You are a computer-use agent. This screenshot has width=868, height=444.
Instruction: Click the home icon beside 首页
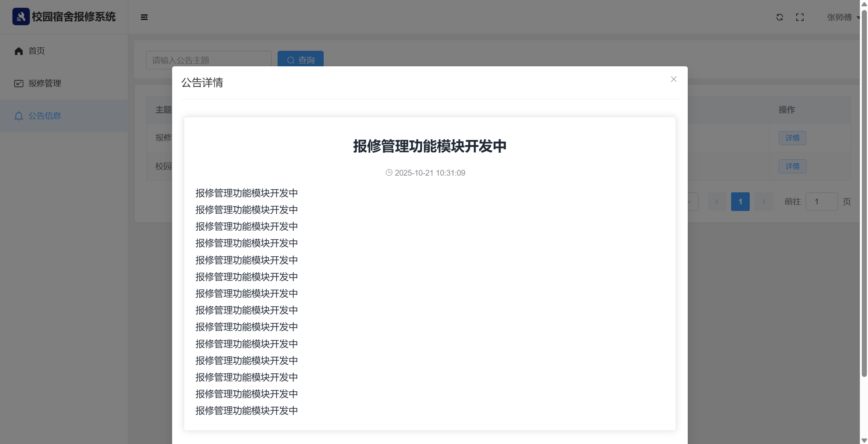(19, 51)
